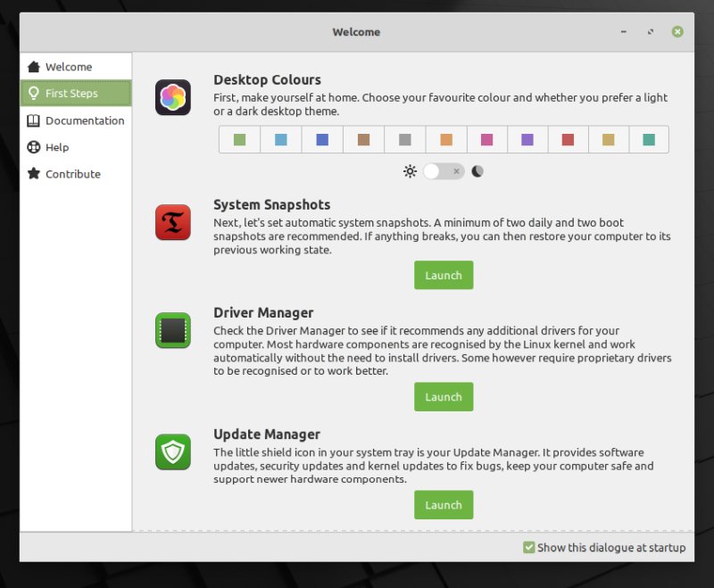Viewport: 714px width, 588px height.
Task: Uncheck Show this dialogue at startup
Action: (529, 548)
